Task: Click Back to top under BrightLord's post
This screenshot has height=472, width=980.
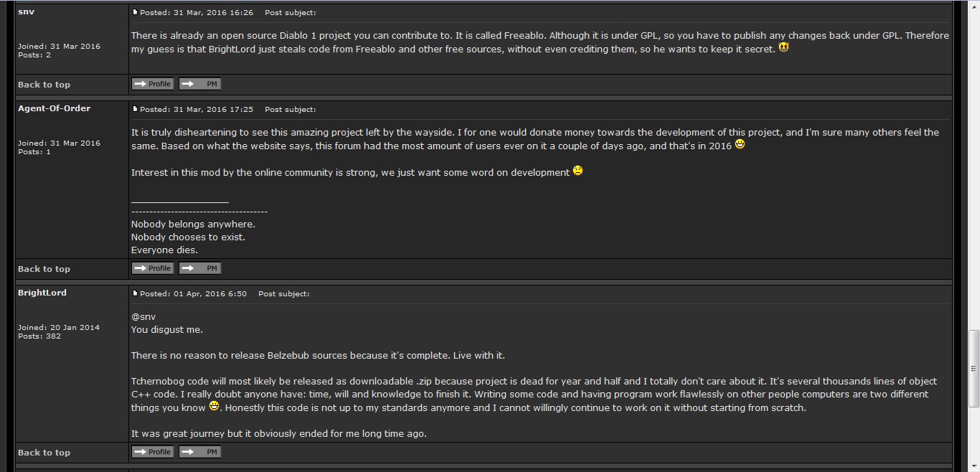Action: 44,453
